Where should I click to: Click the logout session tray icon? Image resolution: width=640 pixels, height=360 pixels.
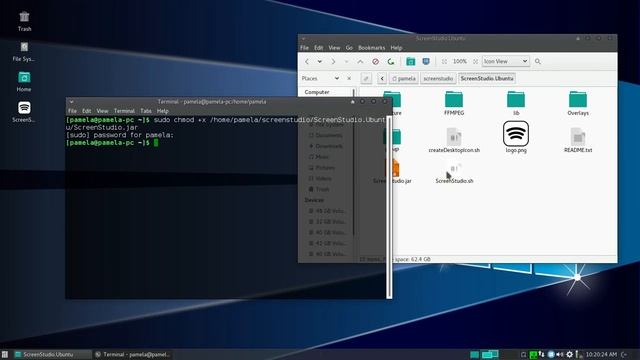(x=624, y=354)
